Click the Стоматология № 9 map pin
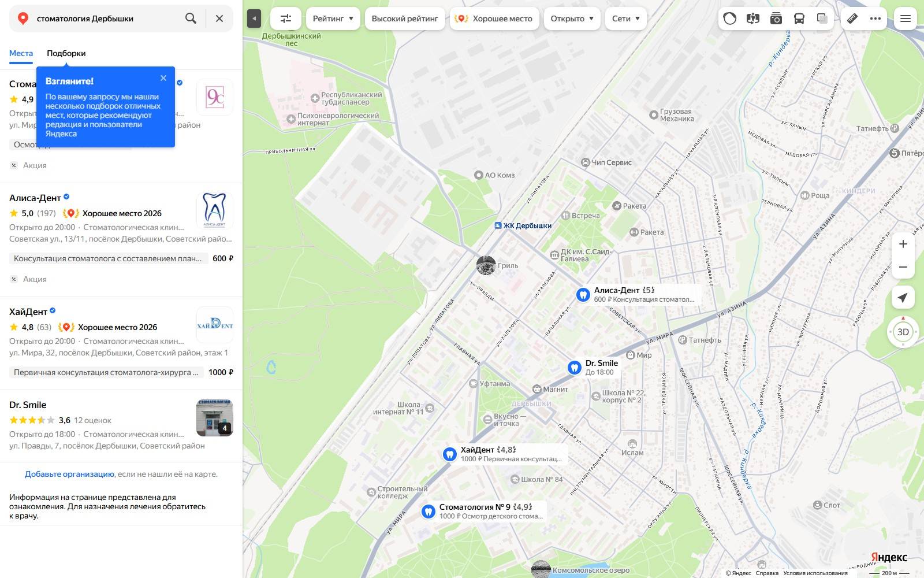The image size is (924, 578). 428,512
